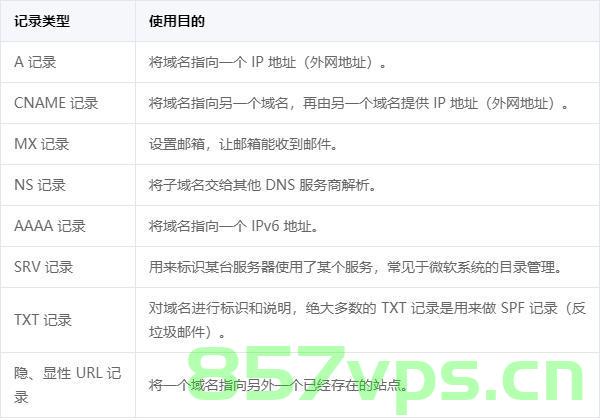Screen dimensions: 600x420
Task: Select the 'CNAME 记录' cell
Action: tap(68, 103)
